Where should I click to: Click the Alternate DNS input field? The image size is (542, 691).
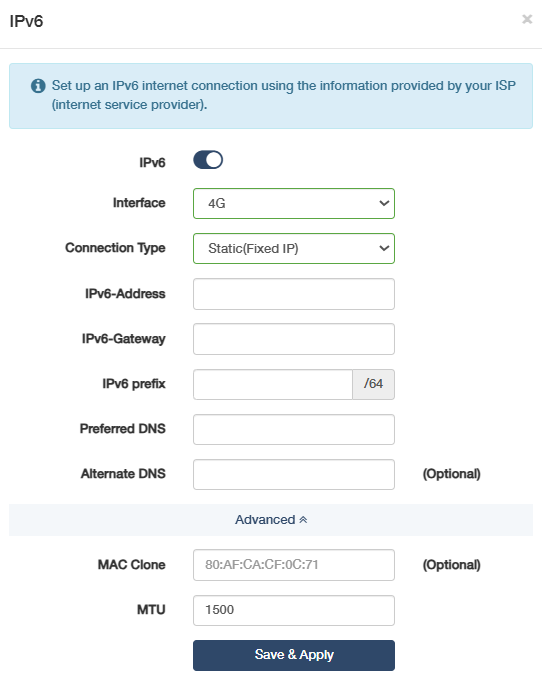pyautogui.click(x=294, y=474)
